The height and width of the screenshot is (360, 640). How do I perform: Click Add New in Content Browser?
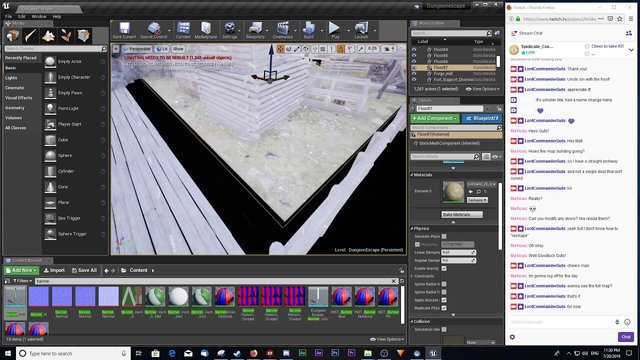point(22,270)
